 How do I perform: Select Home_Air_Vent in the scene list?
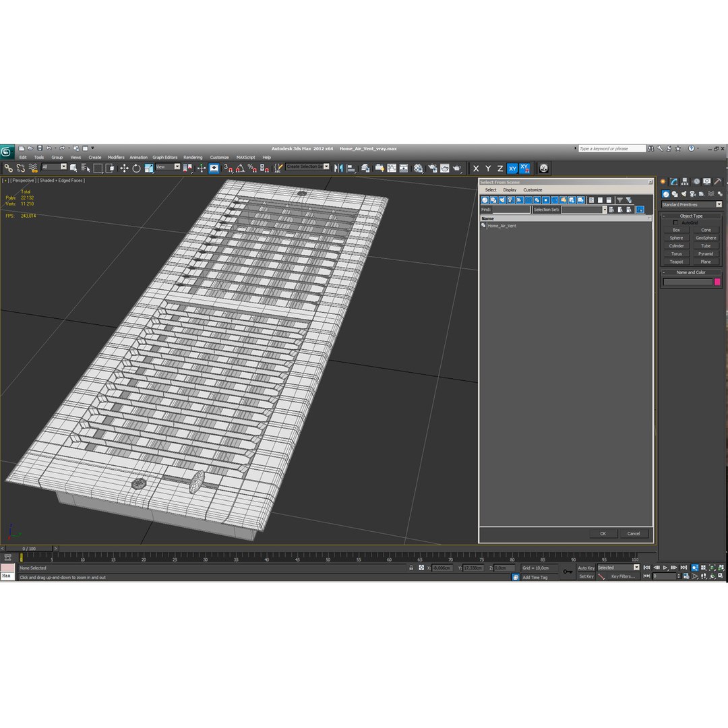coord(502,226)
